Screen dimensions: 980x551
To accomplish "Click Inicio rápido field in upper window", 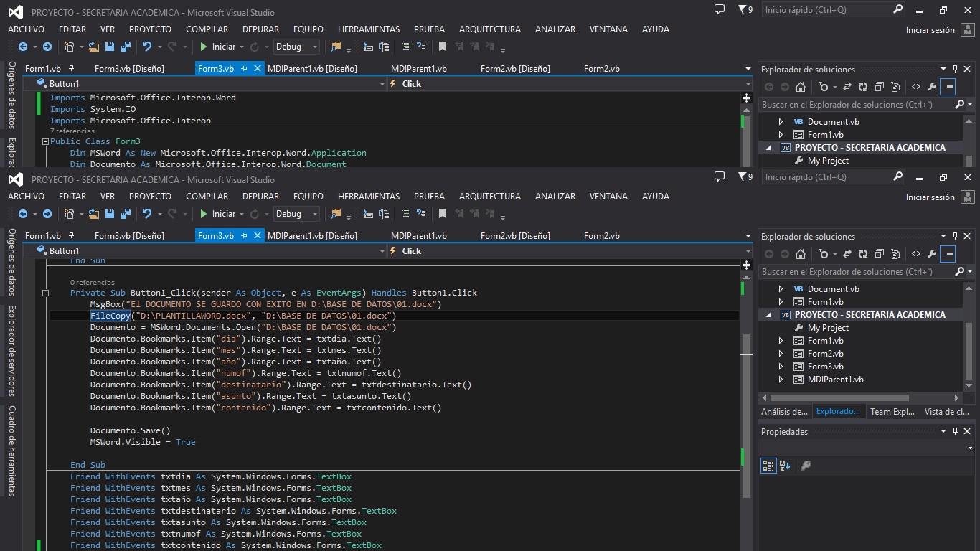I will (x=826, y=10).
